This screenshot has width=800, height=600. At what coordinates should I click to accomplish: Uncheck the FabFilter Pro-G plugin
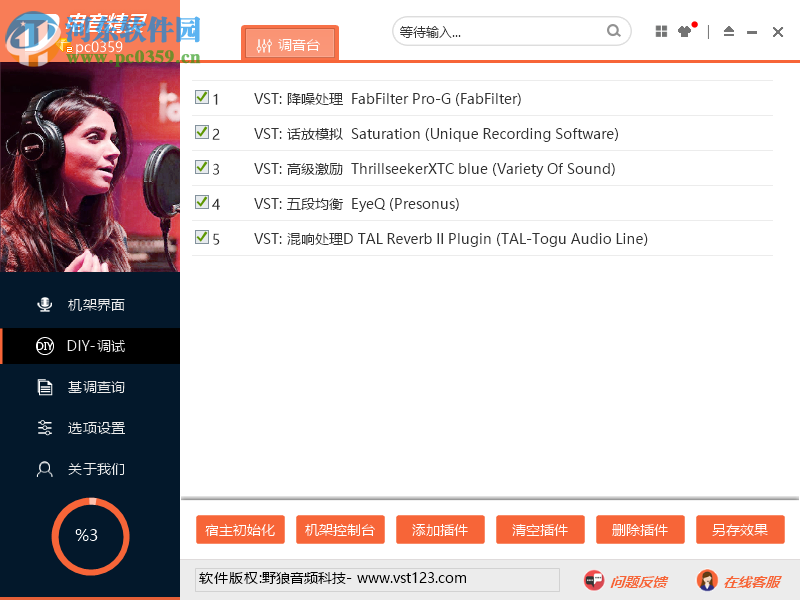(201, 96)
